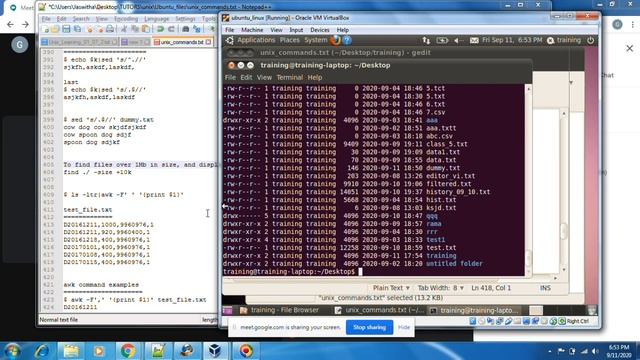Image resolution: width=640 pixels, height=360 pixels.
Task: Open the Places menu in Ubuntu panel
Action: (x=289, y=40)
